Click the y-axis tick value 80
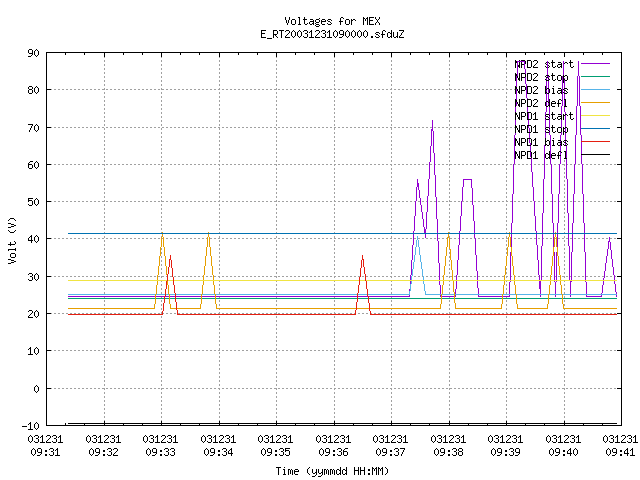 (x=33, y=90)
